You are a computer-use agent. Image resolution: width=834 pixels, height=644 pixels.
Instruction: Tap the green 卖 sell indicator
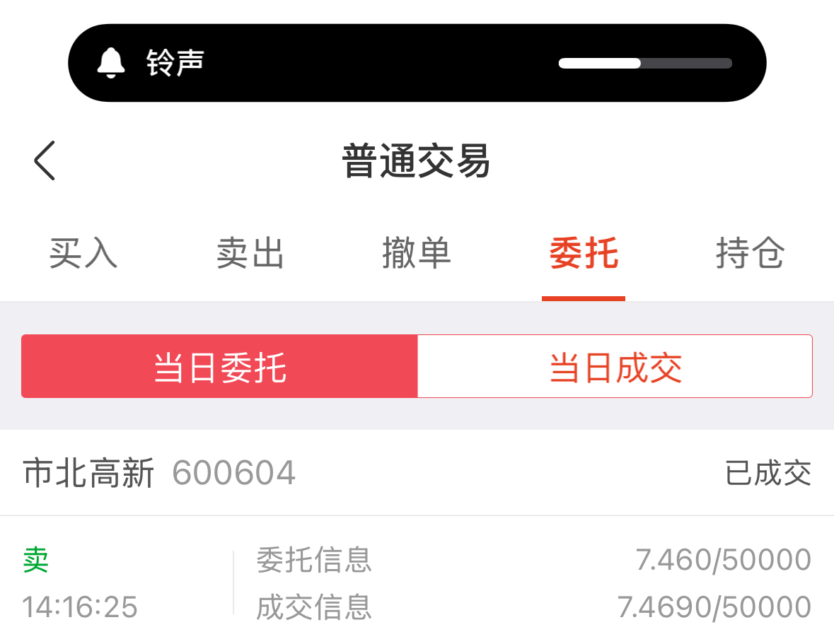[35, 559]
